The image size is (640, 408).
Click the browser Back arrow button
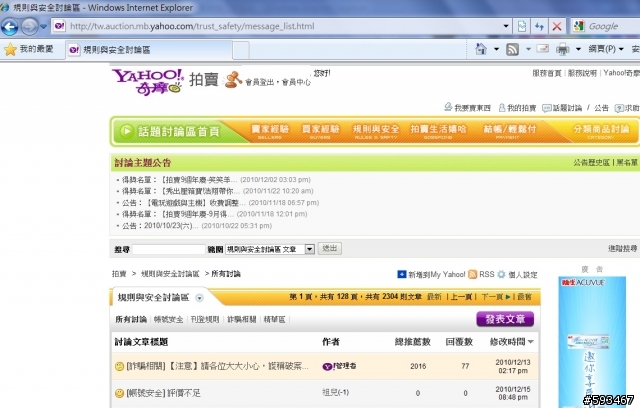click(10, 27)
